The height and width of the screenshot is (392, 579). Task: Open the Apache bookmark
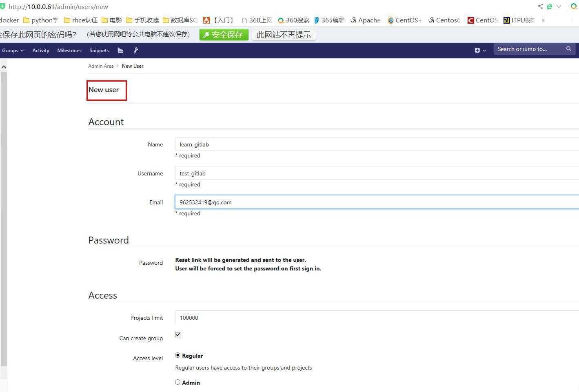pos(365,20)
